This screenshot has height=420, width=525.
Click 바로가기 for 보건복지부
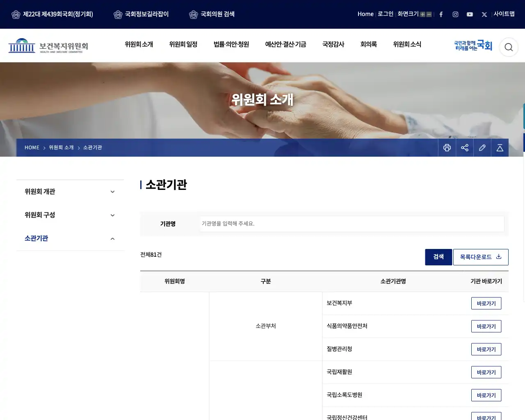pos(486,304)
